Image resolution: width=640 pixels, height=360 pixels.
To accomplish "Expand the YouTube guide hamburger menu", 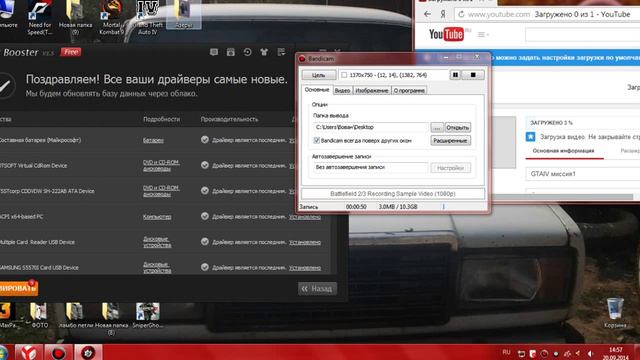I will pyautogui.click(x=483, y=35).
